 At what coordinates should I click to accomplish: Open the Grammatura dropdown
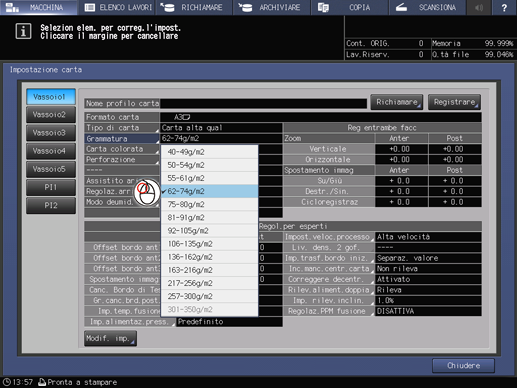coord(122,138)
